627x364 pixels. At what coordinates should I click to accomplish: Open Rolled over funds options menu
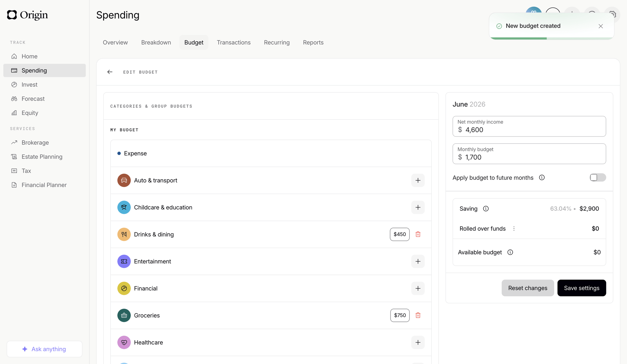514,229
